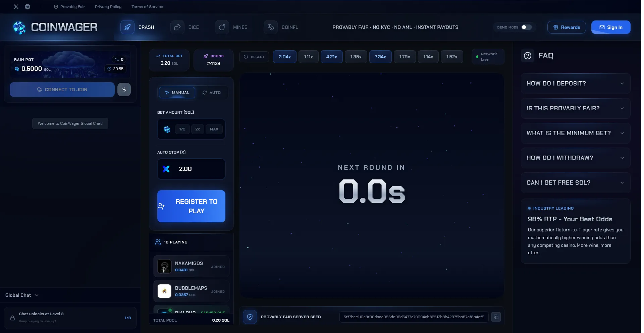Click the rain pot participants count

tap(119, 59)
